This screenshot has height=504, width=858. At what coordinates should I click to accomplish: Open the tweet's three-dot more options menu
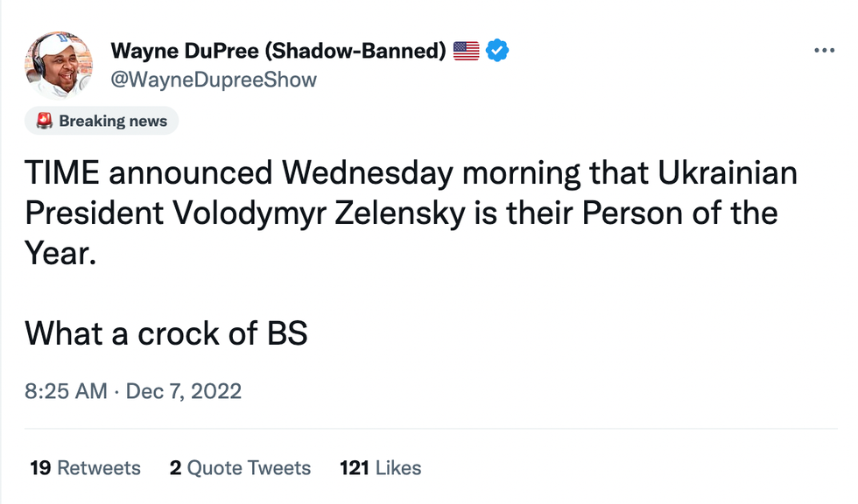[x=825, y=51]
